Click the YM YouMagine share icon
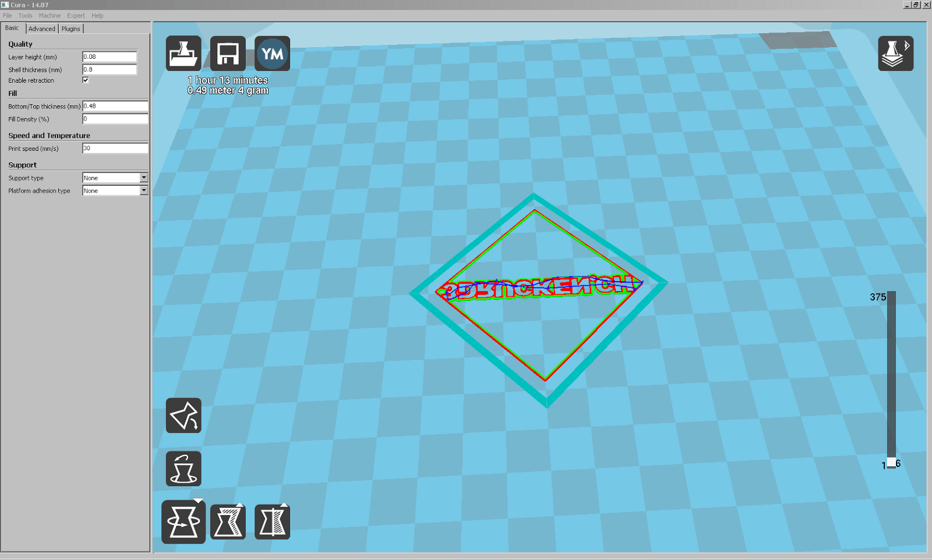The image size is (932, 560). (x=272, y=54)
